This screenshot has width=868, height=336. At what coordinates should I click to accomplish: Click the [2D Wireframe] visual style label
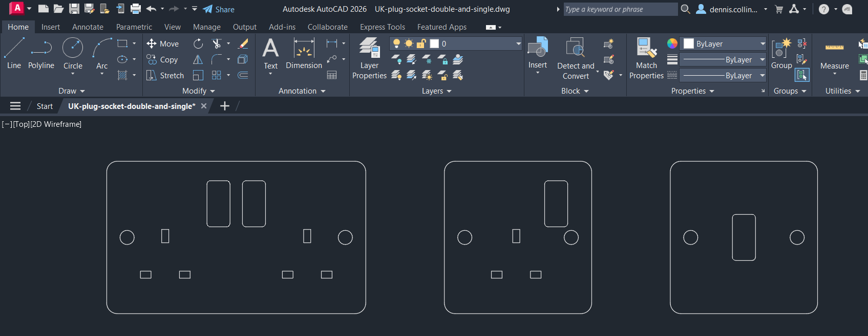point(56,124)
